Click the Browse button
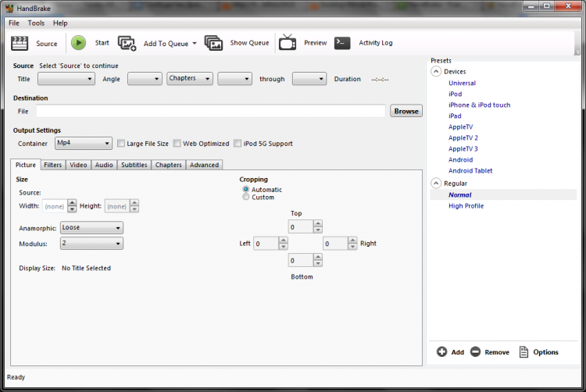This screenshot has height=392, width=586. (x=406, y=111)
